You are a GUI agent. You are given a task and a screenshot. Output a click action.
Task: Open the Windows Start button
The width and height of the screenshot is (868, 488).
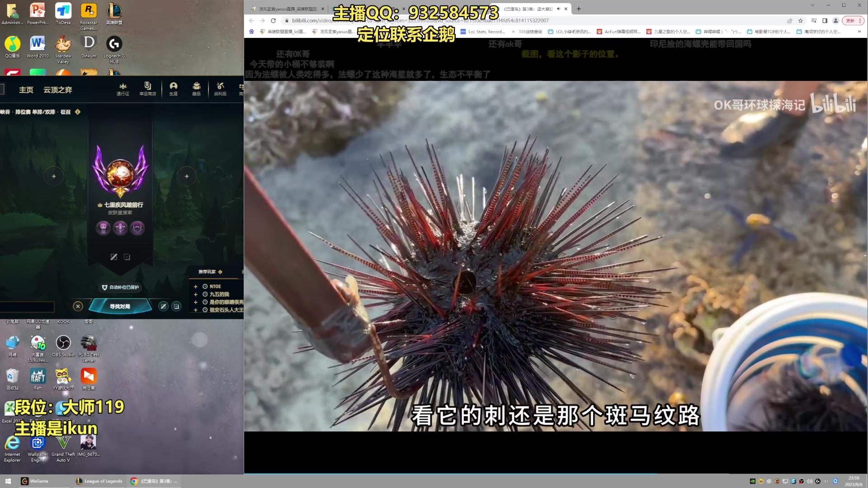(x=8, y=481)
